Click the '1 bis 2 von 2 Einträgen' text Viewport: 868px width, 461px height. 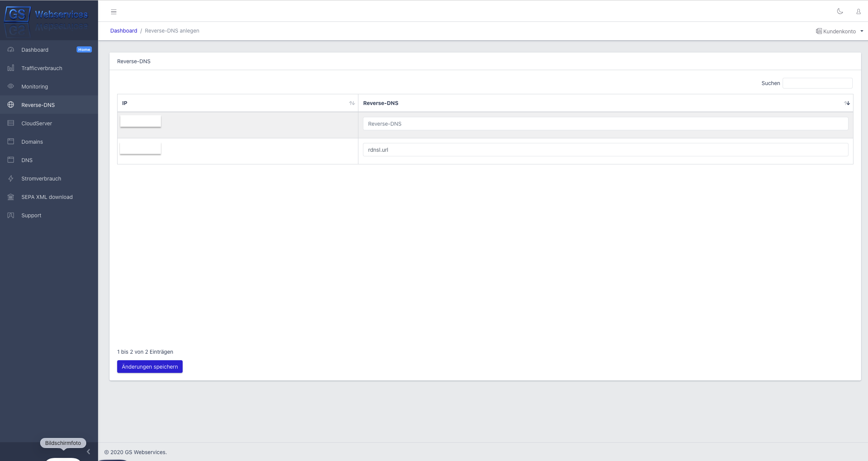[x=145, y=352]
